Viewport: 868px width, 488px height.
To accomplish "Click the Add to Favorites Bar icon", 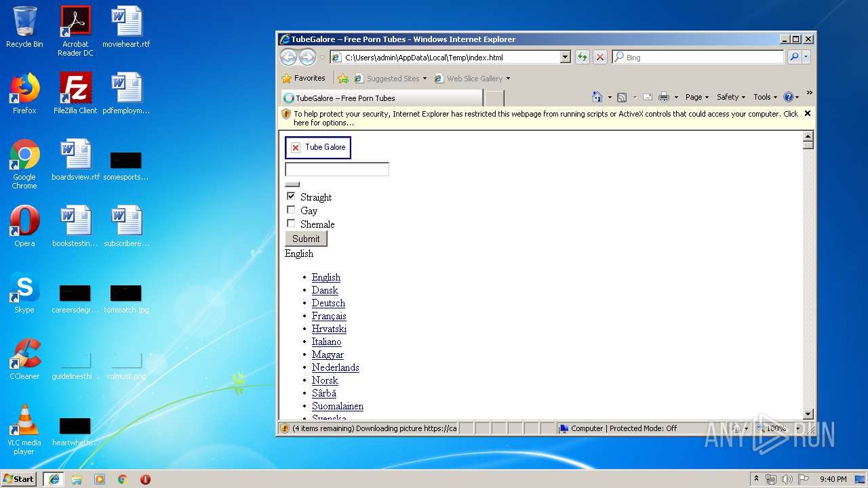I will point(343,79).
